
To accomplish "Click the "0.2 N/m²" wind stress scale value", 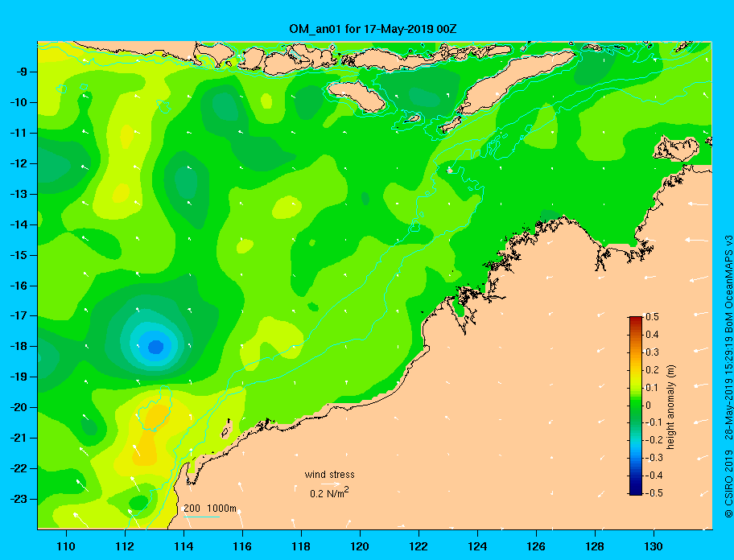I will pyautogui.click(x=329, y=492).
